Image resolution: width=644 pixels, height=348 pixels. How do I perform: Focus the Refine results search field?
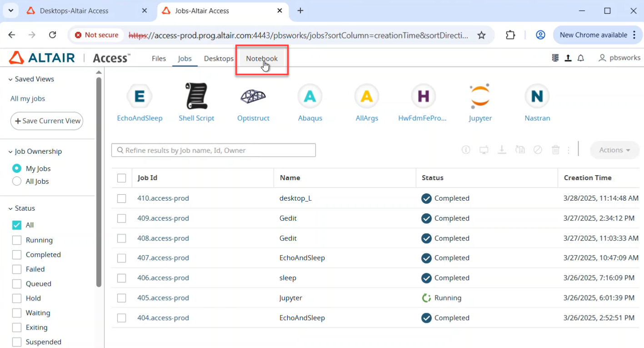[214, 150]
